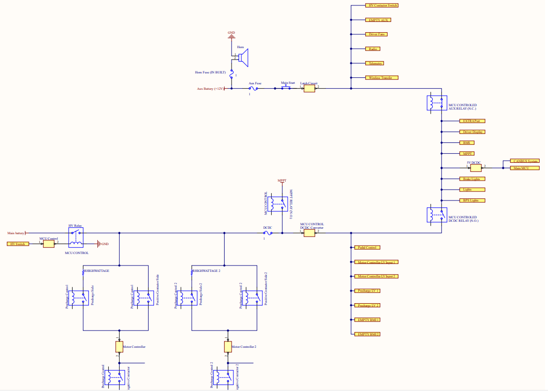Click the Pedal Control port
The width and height of the screenshot is (548, 392).
pos(367,248)
